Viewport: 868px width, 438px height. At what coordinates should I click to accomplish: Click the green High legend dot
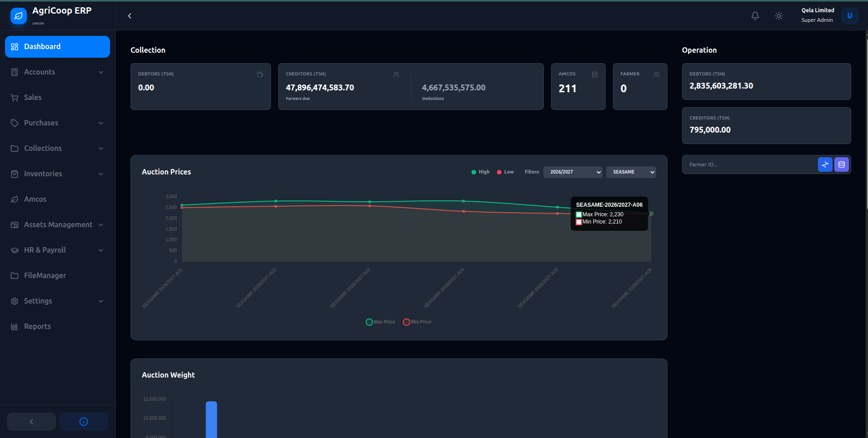coord(474,172)
